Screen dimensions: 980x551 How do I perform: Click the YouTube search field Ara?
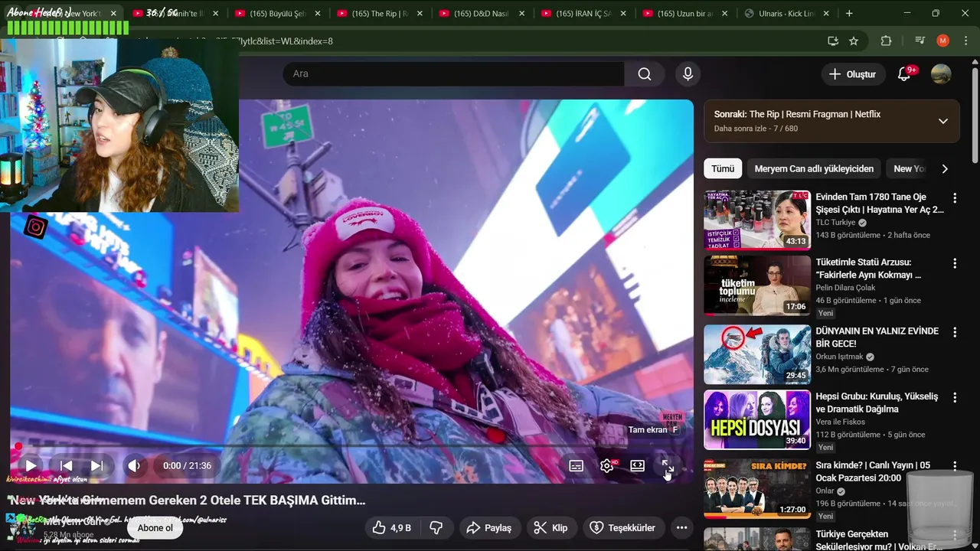pos(453,73)
